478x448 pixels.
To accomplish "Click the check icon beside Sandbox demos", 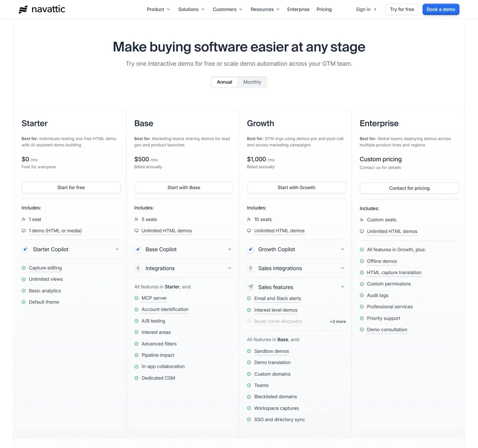I will click(249, 351).
